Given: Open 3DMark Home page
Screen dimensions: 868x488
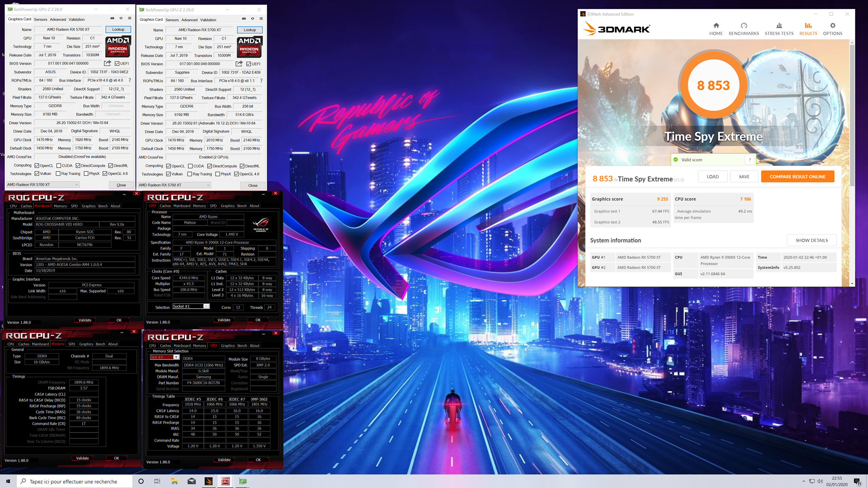Looking at the screenshot, I should point(716,29).
